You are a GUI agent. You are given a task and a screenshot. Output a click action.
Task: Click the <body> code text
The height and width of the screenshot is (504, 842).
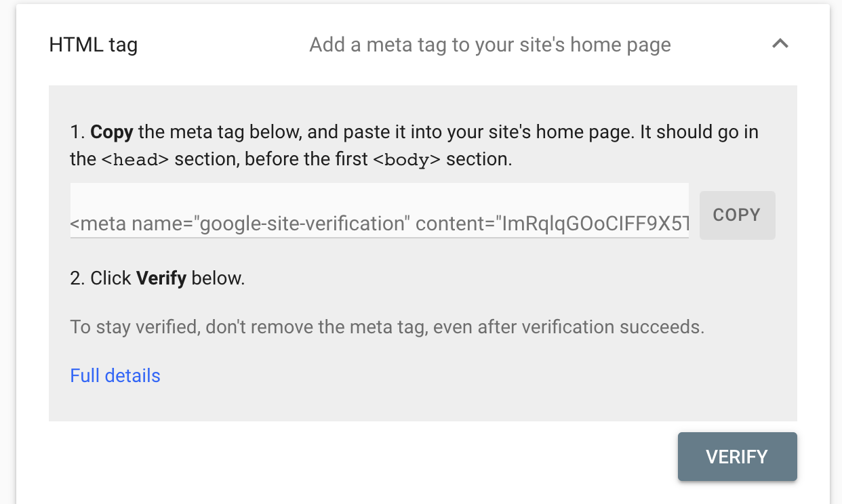pos(407,160)
